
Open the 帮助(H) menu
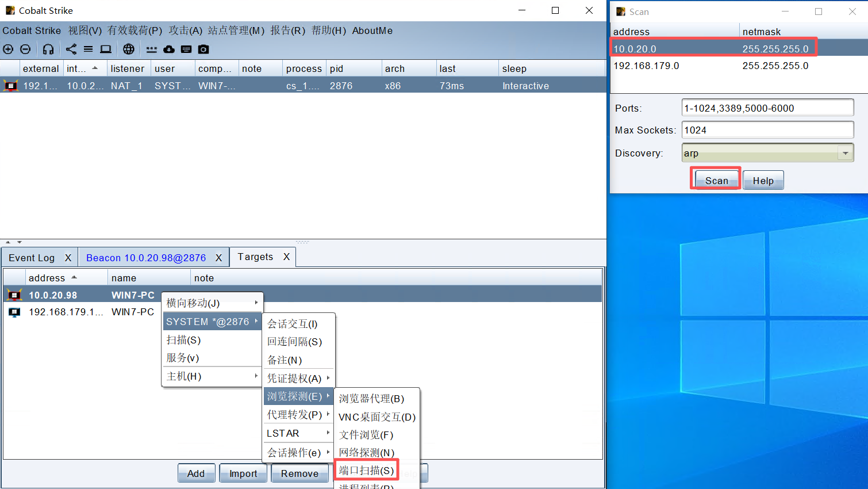pyautogui.click(x=329, y=30)
